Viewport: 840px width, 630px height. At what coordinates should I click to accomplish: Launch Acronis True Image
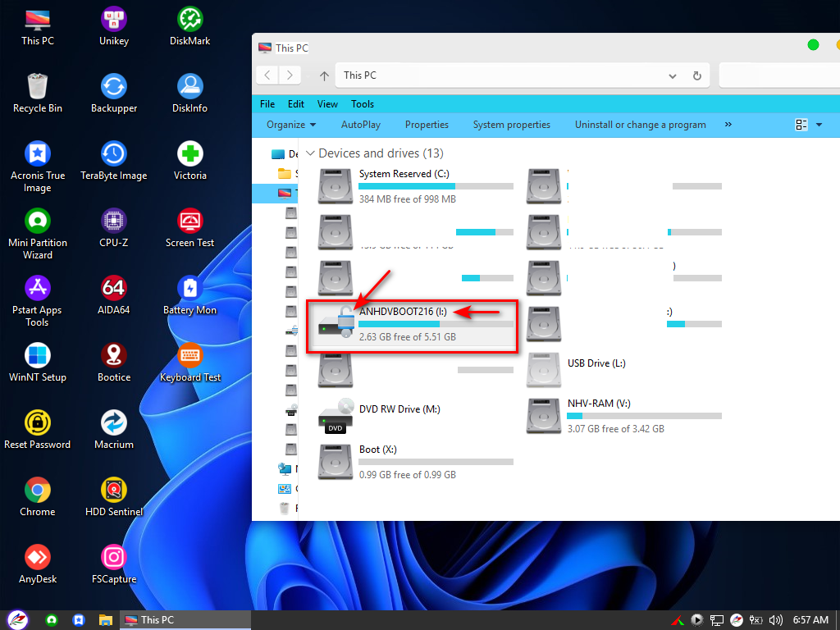(38, 167)
